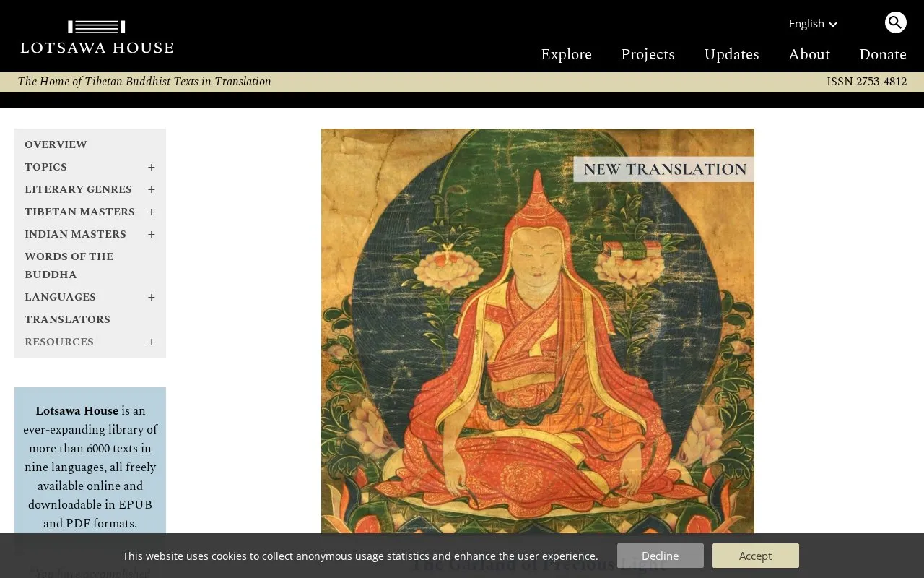This screenshot has height=578, width=924.
Task: Open the About menu
Action: click(809, 55)
